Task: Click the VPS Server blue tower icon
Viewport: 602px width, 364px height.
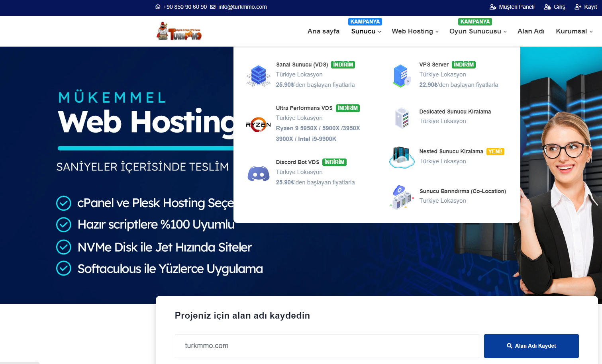Action: [x=402, y=76]
